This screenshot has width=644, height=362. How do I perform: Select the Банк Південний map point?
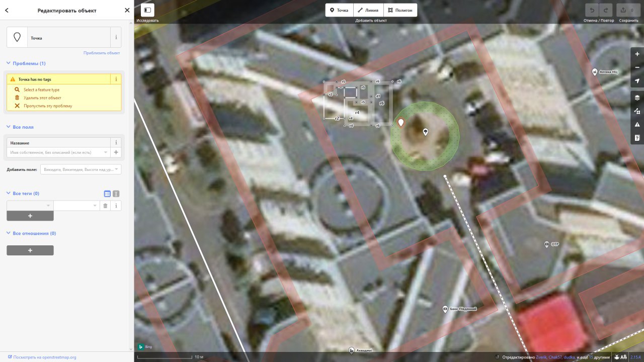click(x=445, y=309)
